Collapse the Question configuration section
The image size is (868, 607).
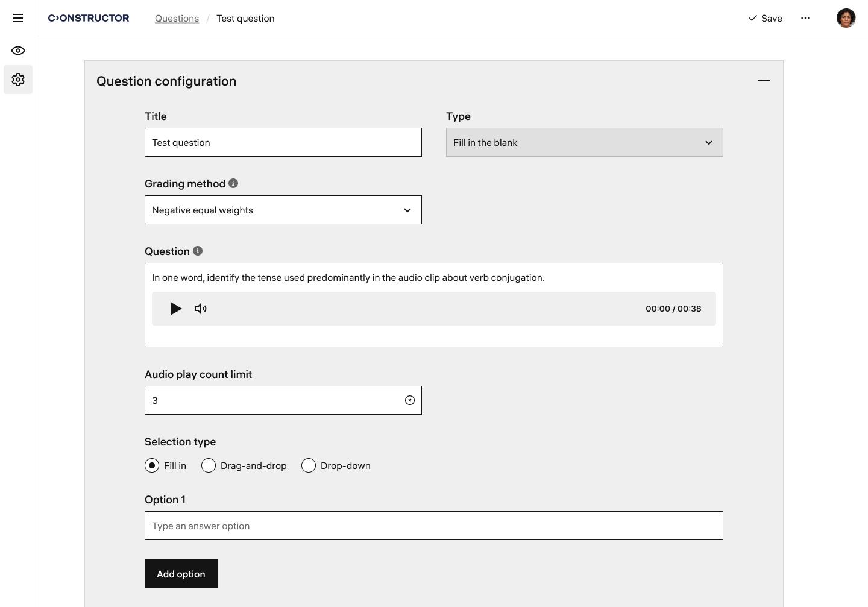coord(764,81)
